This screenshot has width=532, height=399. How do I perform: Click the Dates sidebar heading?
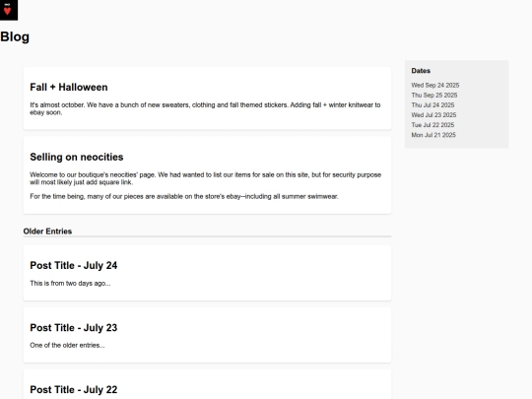pyautogui.click(x=421, y=71)
